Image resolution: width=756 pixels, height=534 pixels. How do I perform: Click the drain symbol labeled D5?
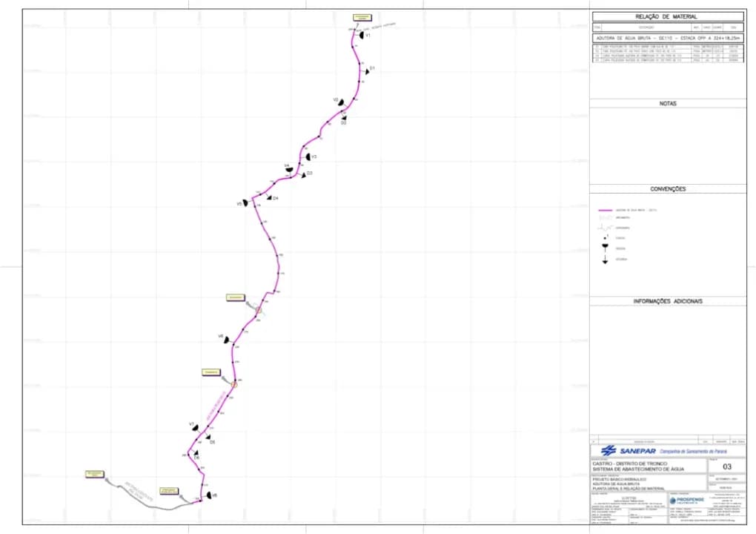208,437
